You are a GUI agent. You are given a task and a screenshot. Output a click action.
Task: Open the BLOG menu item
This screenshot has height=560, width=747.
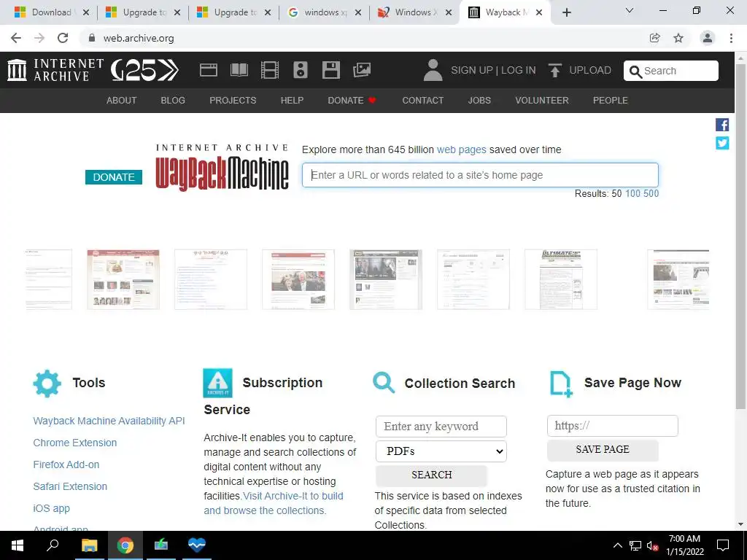click(x=173, y=101)
